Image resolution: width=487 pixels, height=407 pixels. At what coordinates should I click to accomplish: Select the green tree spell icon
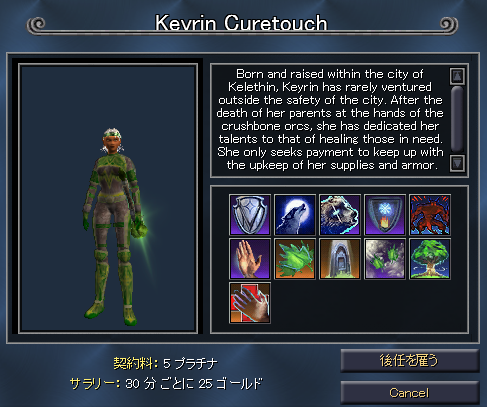coord(430,259)
